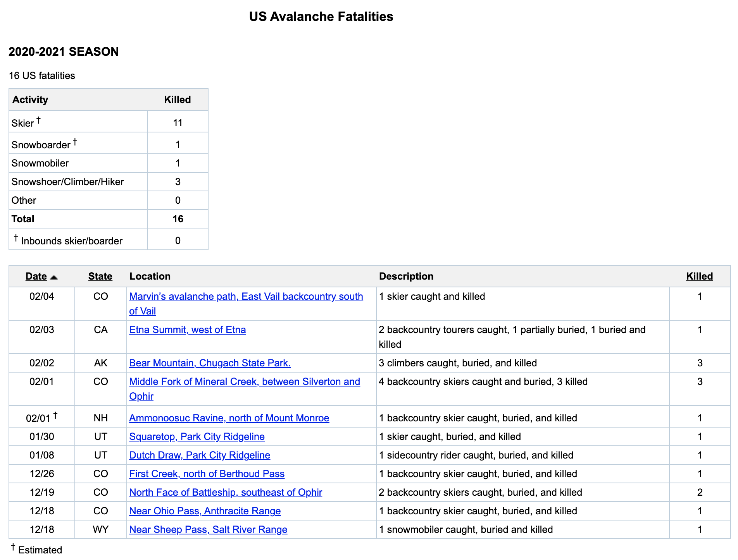Open Etna Summit, west of Etna link
Image resolution: width=738 pixels, height=560 pixels.
point(188,330)
